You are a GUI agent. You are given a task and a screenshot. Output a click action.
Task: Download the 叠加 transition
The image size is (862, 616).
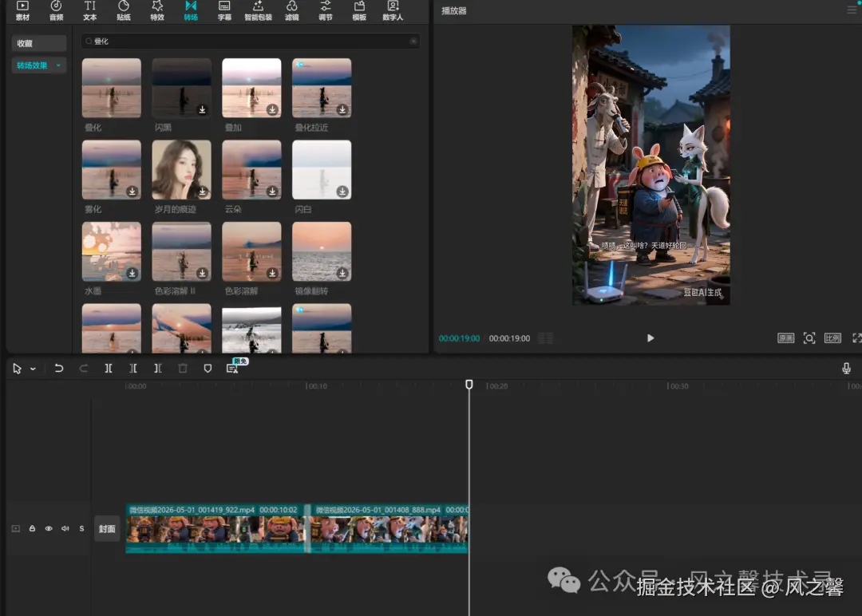(272, 109)
